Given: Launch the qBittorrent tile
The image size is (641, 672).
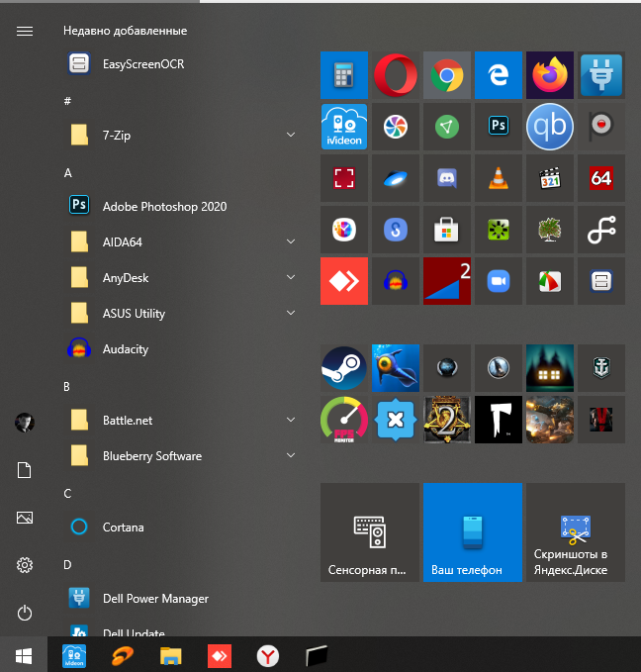Looking at the screenshot, I should 550,127.
